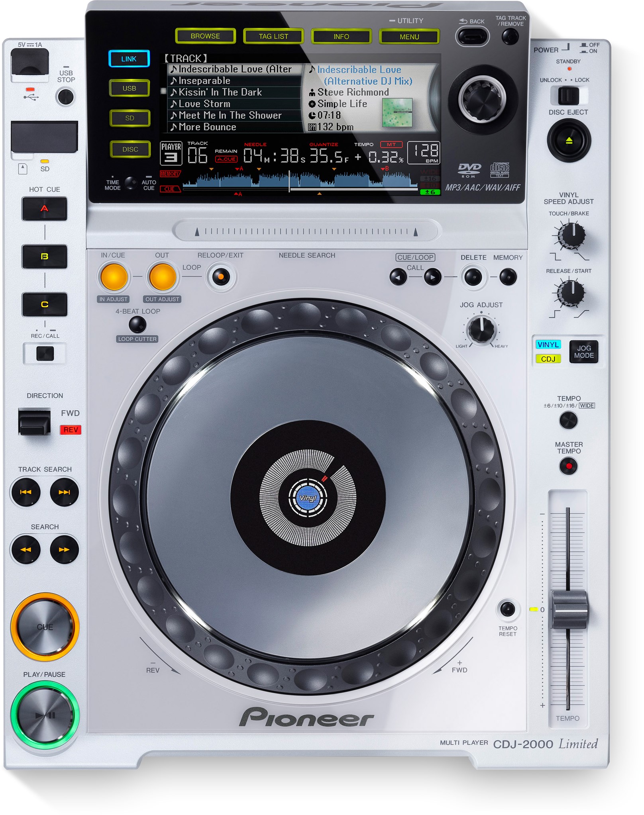
Task: Toggle the JOG MODE button
Action: point(584,352)
